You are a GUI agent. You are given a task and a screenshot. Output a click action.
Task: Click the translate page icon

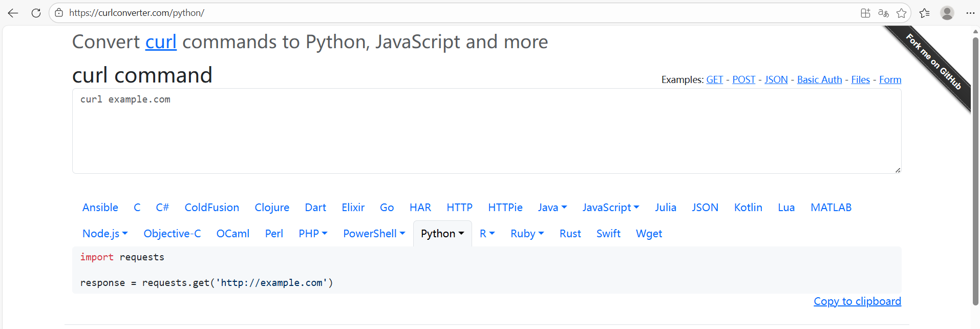pyautogui.click(x=883, y=13)
